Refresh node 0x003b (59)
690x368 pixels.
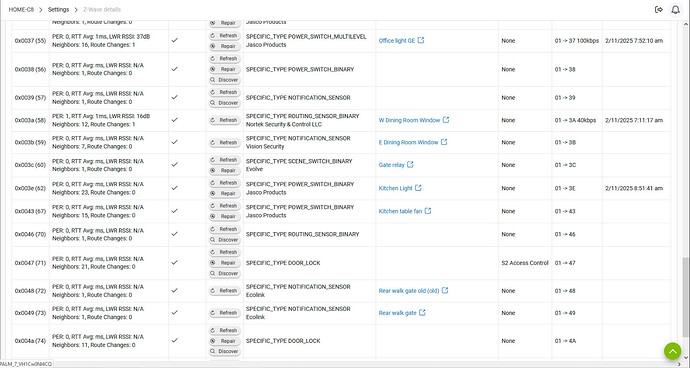[224, 142]
